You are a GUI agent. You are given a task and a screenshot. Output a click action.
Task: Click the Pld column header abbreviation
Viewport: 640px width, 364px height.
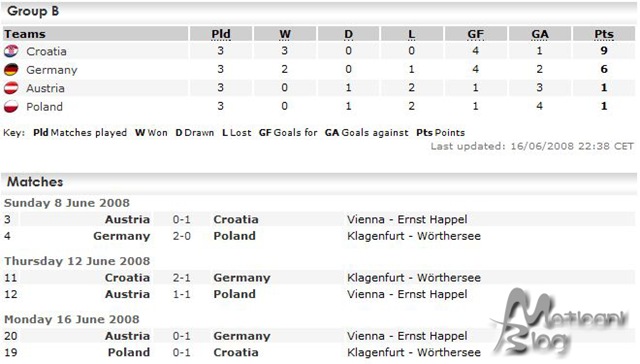tap(221, 34)
